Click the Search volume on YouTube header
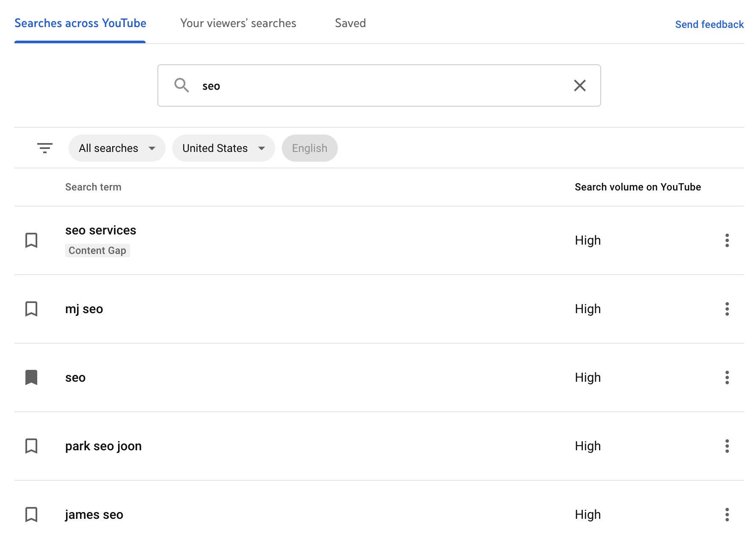The width and height of the screenshot is (756, 540). [x=638, y=187]
